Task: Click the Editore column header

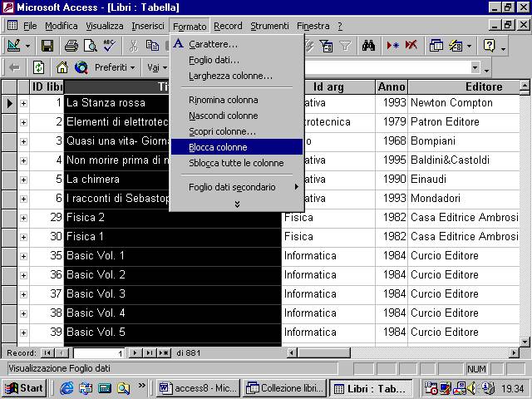Action: 464,86
